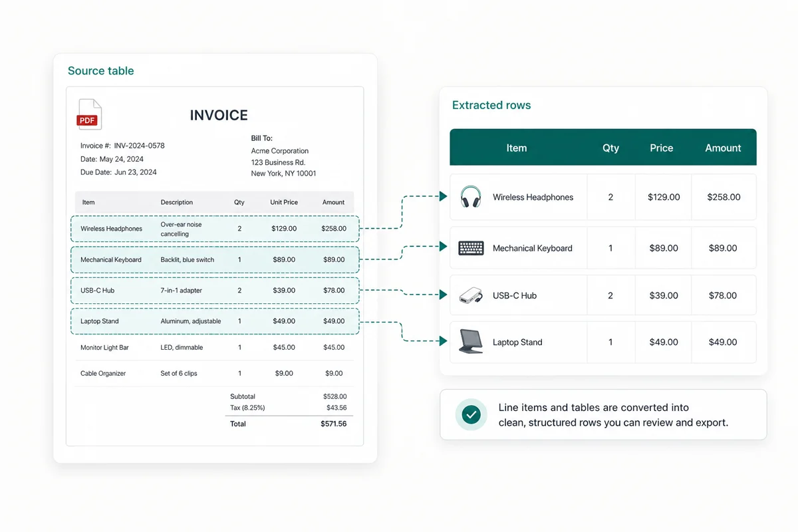Click USB-C Hub in the invoice table
This screenshot has width=798, height=532.
point(98,291)
